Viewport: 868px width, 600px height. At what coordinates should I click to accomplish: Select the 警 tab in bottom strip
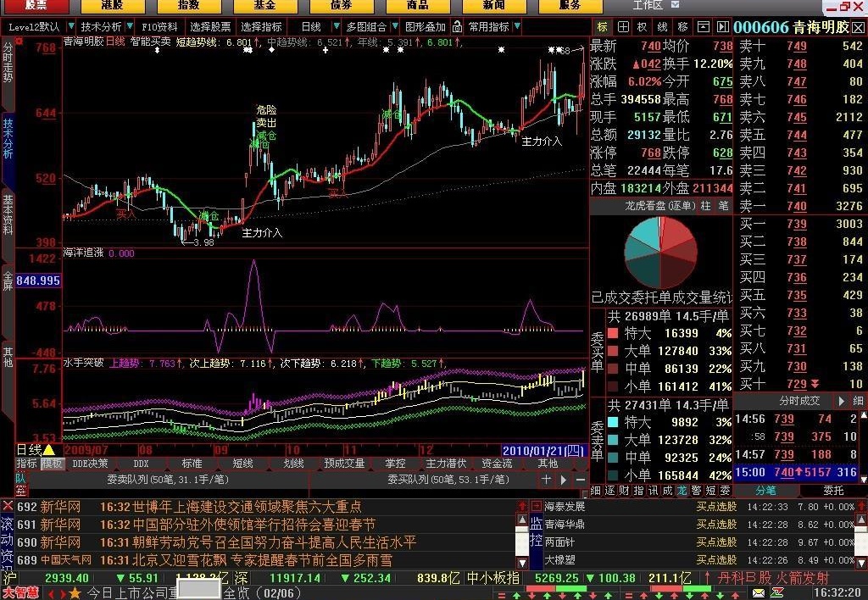click(697, 491)
